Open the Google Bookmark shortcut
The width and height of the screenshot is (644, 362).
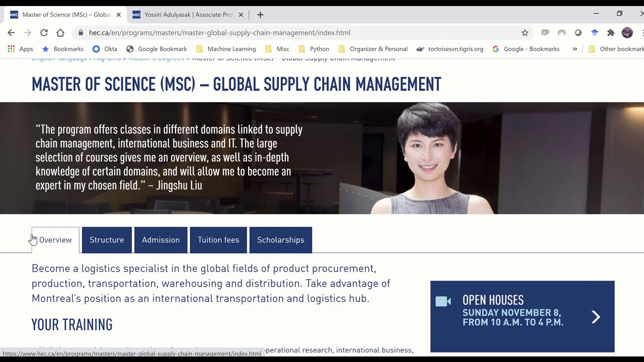[156, 49]
